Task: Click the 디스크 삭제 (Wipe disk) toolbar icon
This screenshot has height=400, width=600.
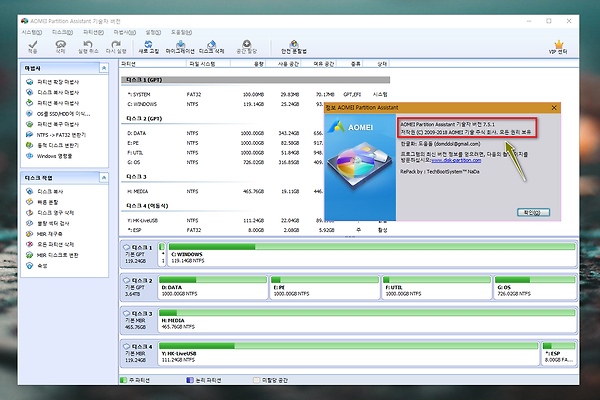Action: pyautogui.click(x=211, y=46)
